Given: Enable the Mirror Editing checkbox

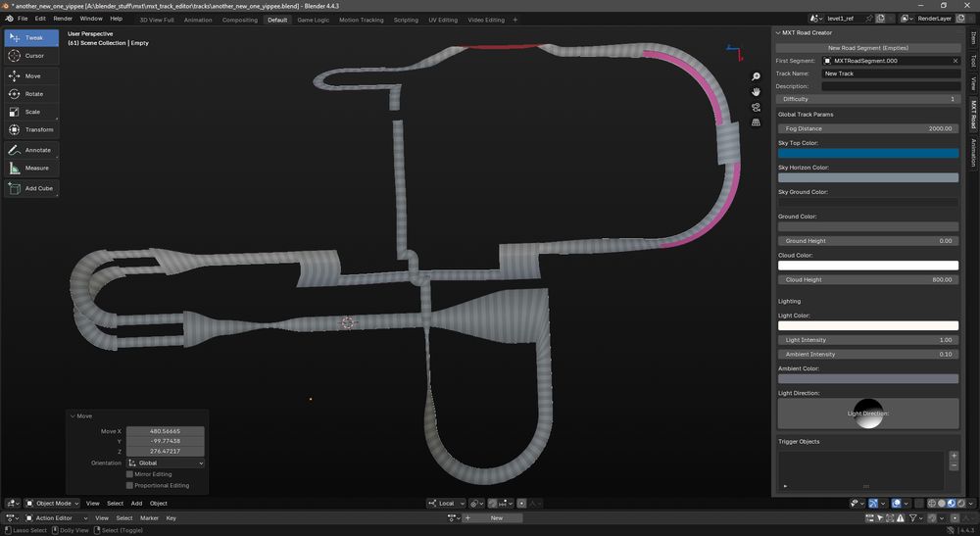Looking at the screenshot, I should pos(130,474).
